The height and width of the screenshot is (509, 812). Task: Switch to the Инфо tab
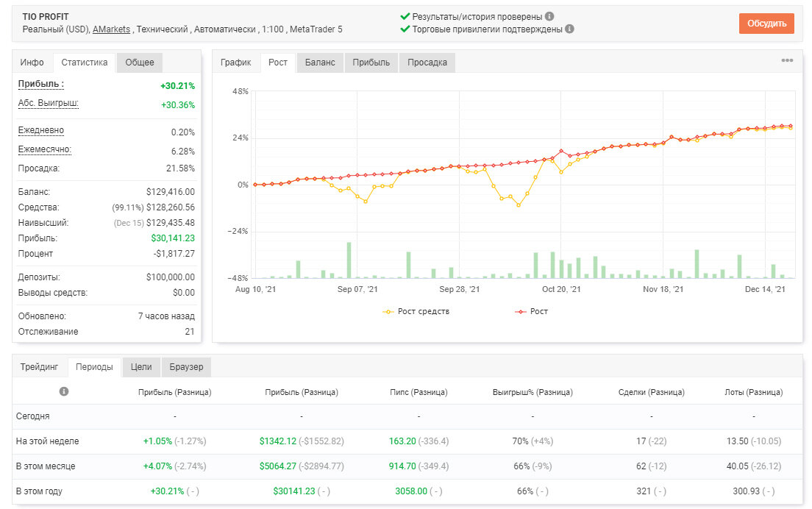pos(32,62)
